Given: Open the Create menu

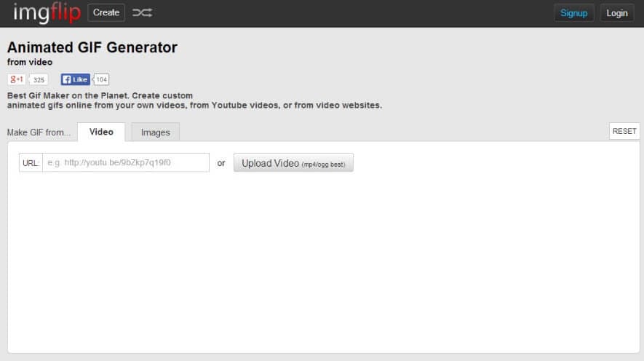Looking at the screenshot, I should [106, 13].
